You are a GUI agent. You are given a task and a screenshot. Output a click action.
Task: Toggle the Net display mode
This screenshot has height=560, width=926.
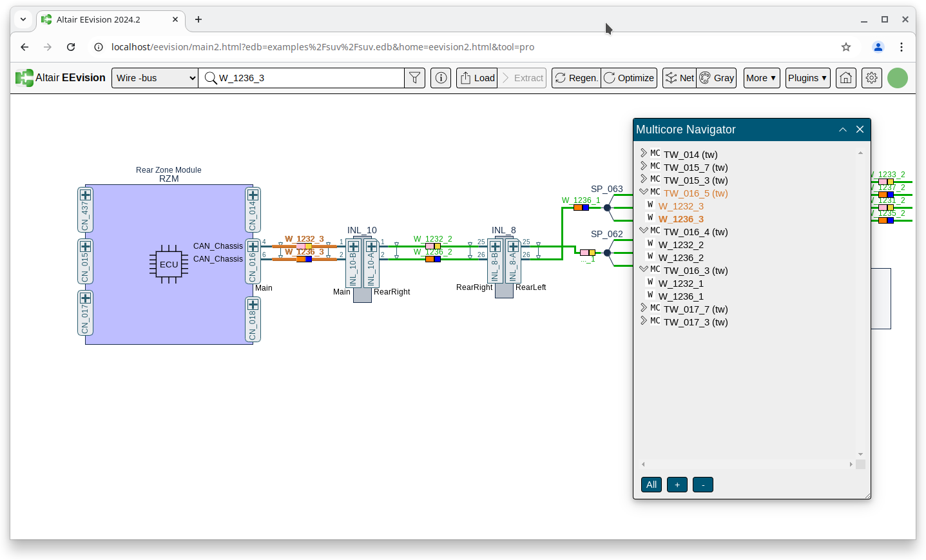pyautogui.click(x=680, y=78)
